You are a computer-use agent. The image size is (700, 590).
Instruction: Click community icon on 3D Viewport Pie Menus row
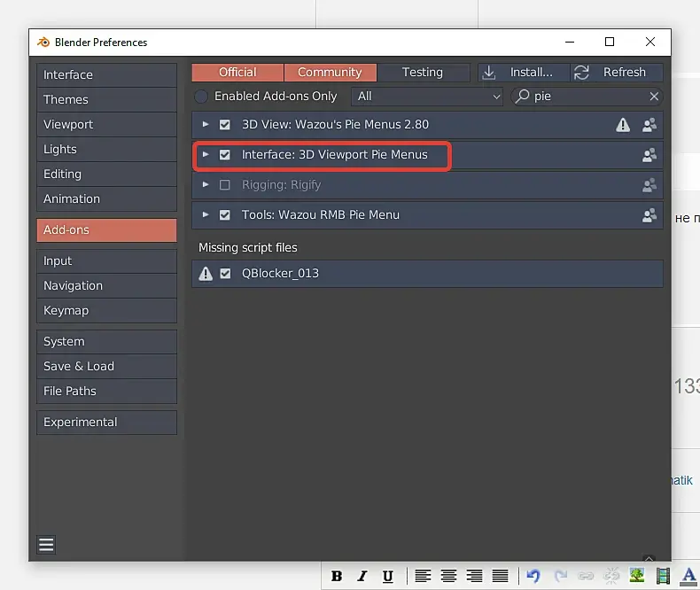coord(649,155)
